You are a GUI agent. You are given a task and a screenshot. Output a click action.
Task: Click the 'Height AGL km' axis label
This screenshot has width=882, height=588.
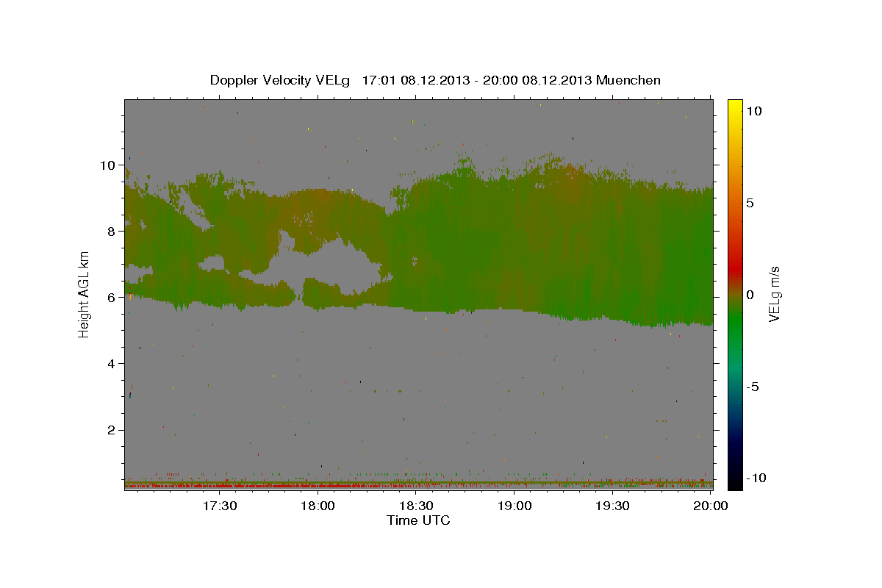(85, 294)
